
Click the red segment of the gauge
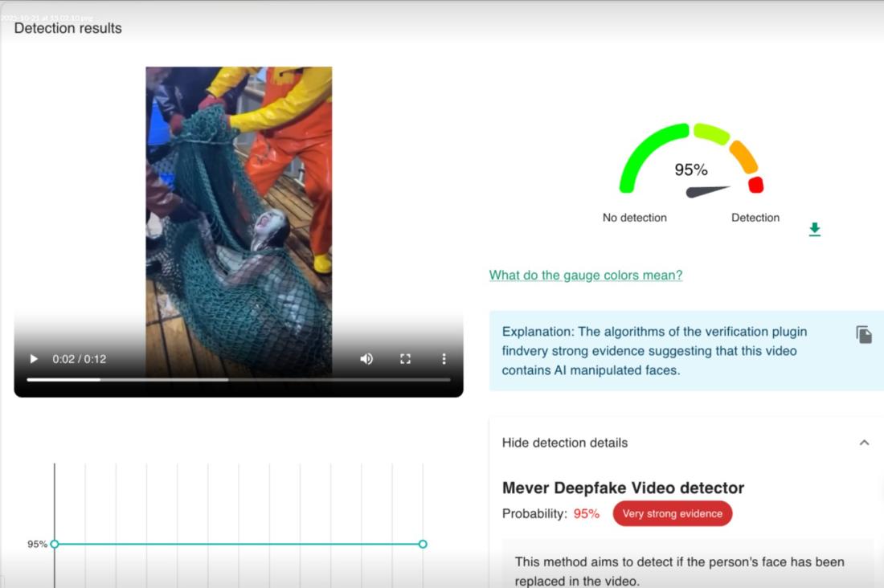pos(755,185)
